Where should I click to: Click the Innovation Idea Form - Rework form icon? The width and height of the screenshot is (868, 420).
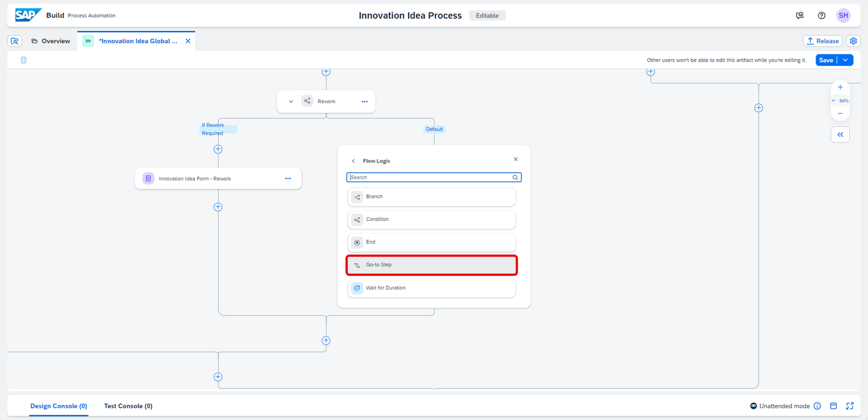click(x=148, y=179)
